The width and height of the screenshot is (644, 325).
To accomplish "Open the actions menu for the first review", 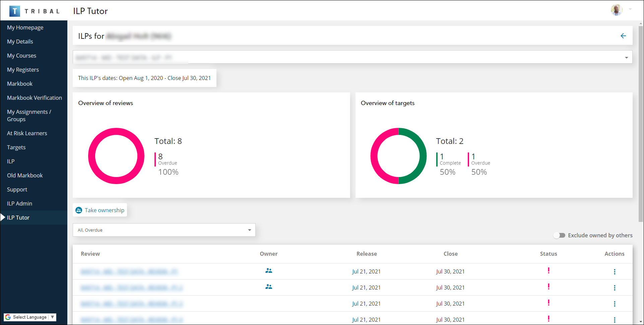I will pos(615,271).
